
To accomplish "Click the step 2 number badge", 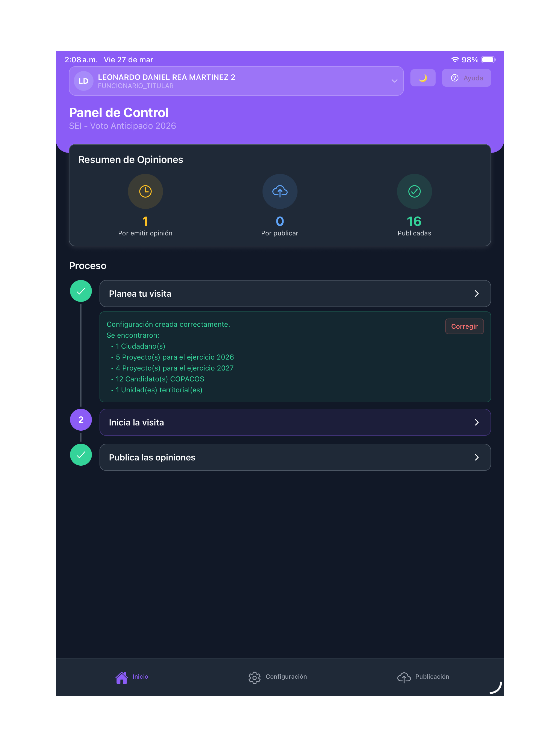I will 81,420.
